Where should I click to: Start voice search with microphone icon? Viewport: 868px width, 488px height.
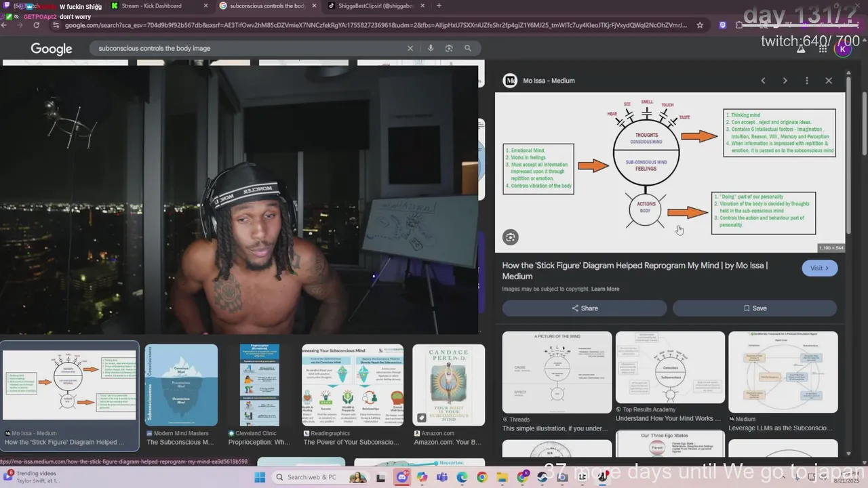(430, 48)
